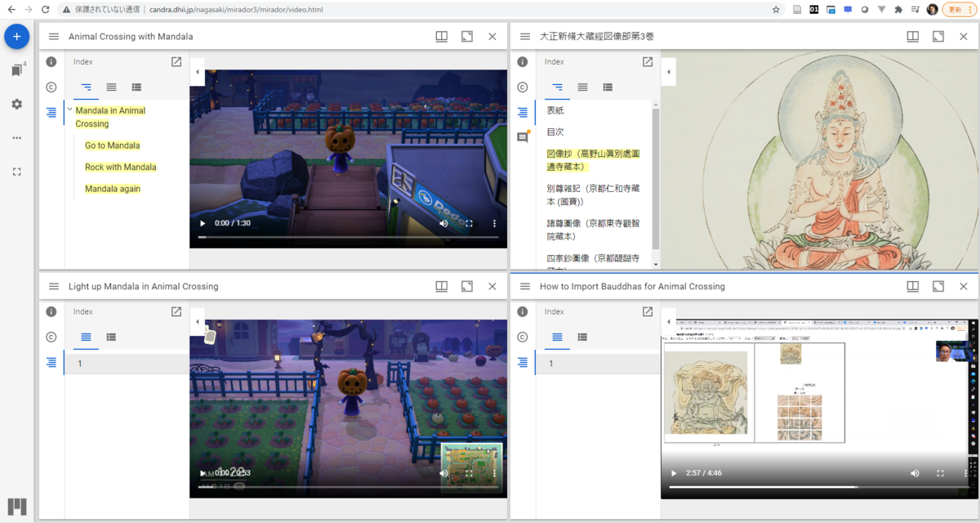Open Mirador workspace settings gear
Screen dimensions: 980x523
pos(16,104)
